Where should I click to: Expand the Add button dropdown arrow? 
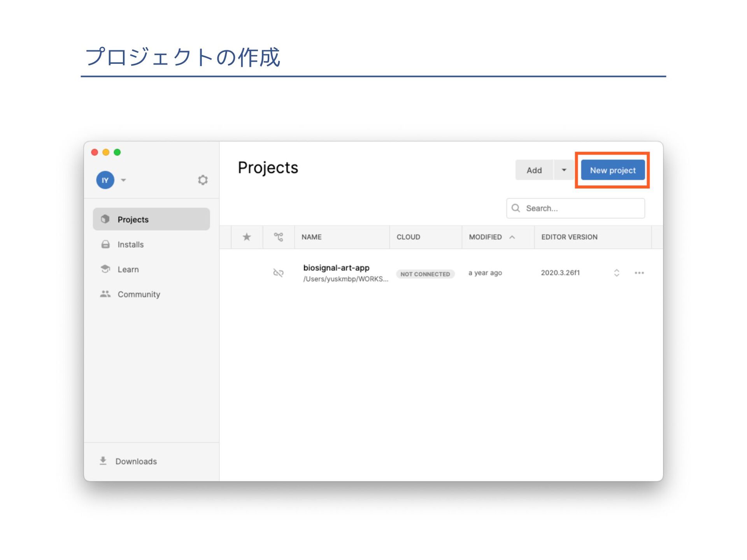pyautogui.click(x=564, y=170)
